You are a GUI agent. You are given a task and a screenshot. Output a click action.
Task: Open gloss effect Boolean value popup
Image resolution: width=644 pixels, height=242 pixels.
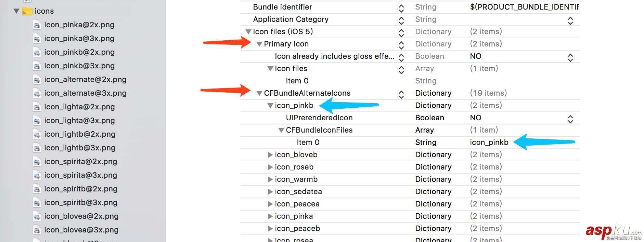pos(570,57)
